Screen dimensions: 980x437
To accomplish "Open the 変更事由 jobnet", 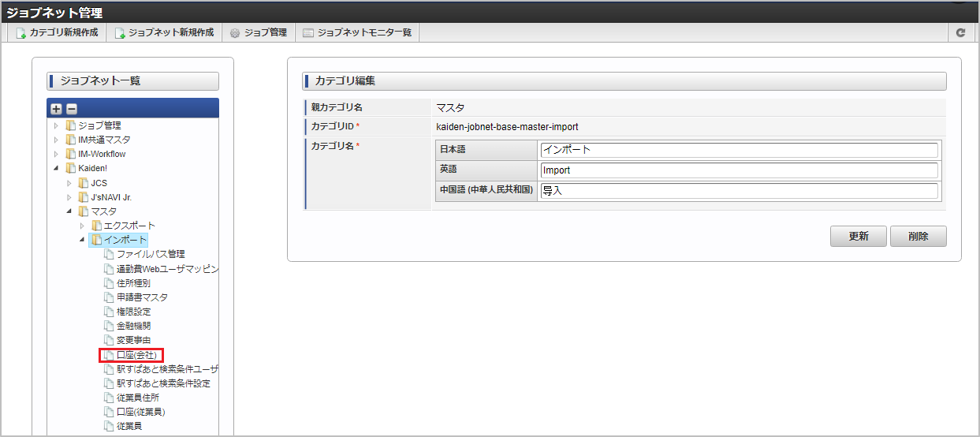I will pyautogui.click(x=133, y=340).
